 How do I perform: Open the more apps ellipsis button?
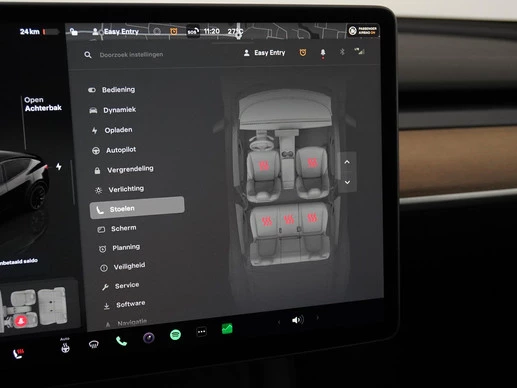coord(201,332)
